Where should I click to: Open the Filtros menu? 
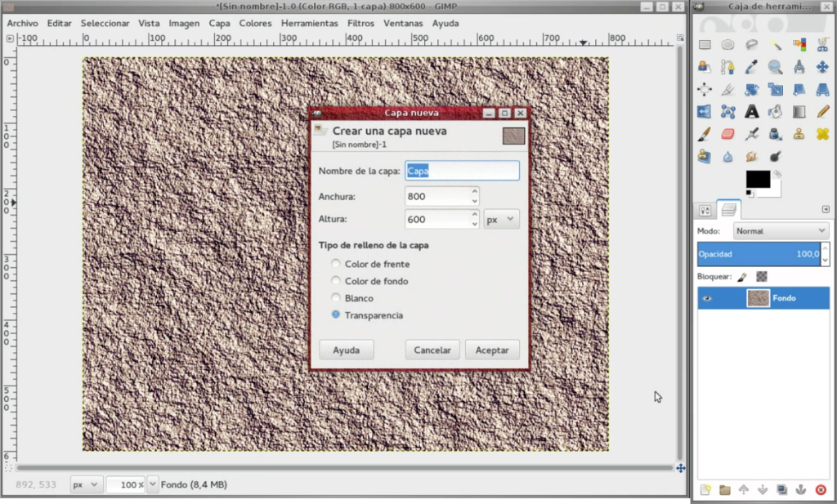[x=360, y=23]
